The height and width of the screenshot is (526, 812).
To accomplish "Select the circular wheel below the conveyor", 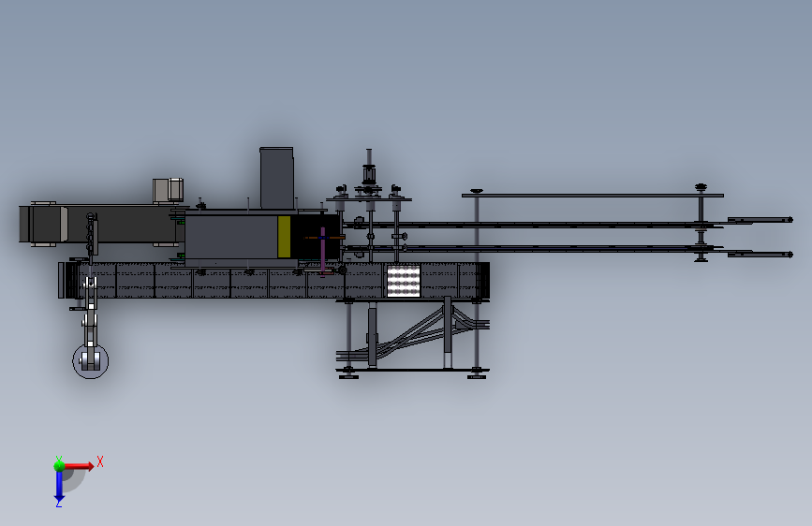I will [91, 361].
